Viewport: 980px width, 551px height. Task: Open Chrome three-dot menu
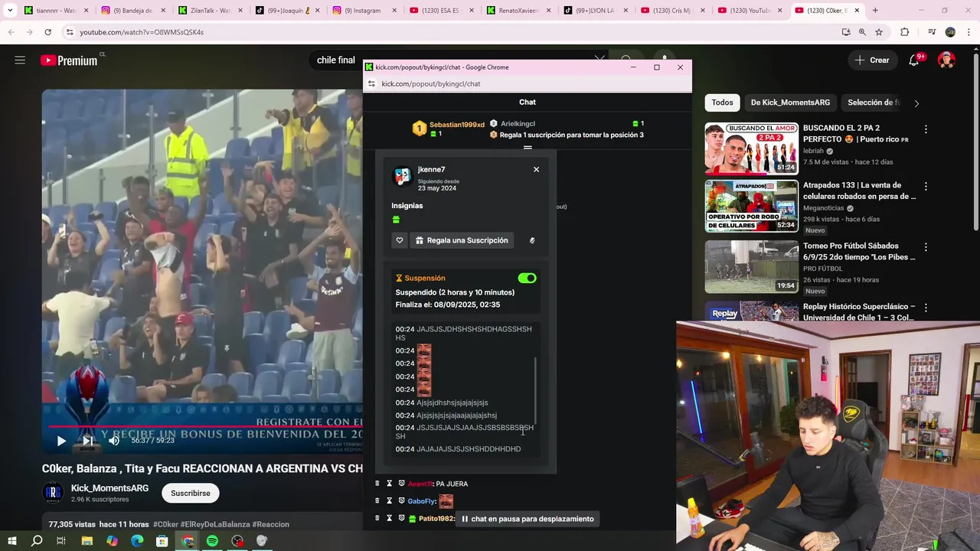(968, 32)
